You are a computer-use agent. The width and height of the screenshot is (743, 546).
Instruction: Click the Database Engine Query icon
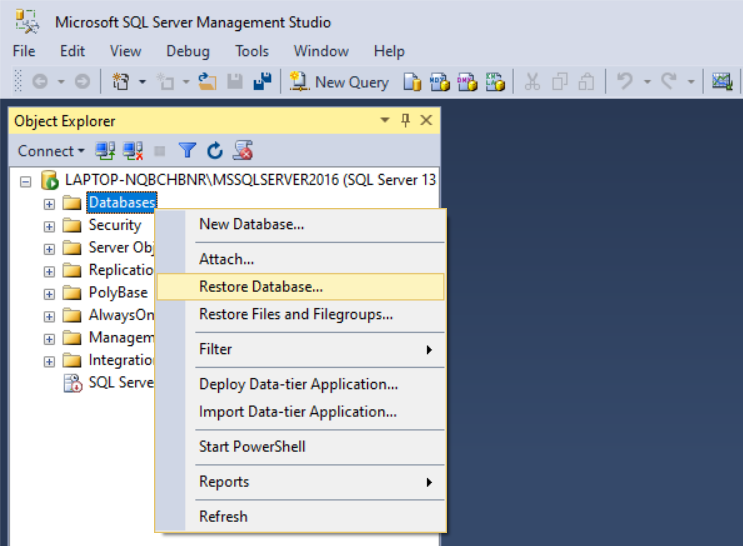(412, 82)
